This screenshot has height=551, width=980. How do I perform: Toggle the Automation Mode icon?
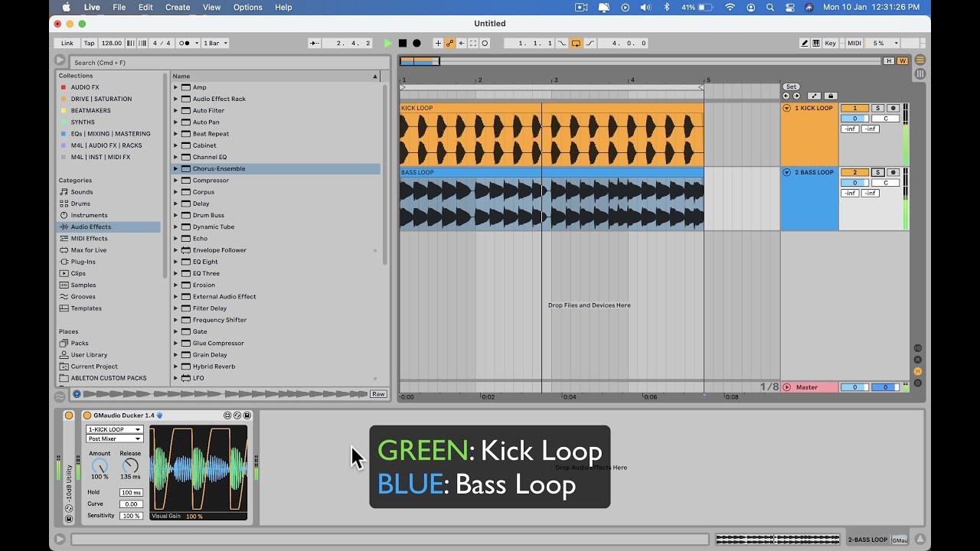click(814, 96)
